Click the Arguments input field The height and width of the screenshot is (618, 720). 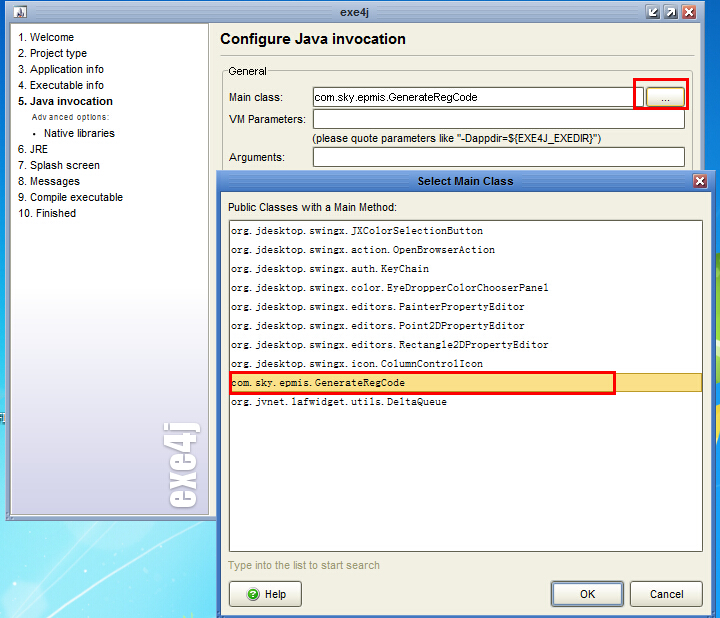[498, 157]
